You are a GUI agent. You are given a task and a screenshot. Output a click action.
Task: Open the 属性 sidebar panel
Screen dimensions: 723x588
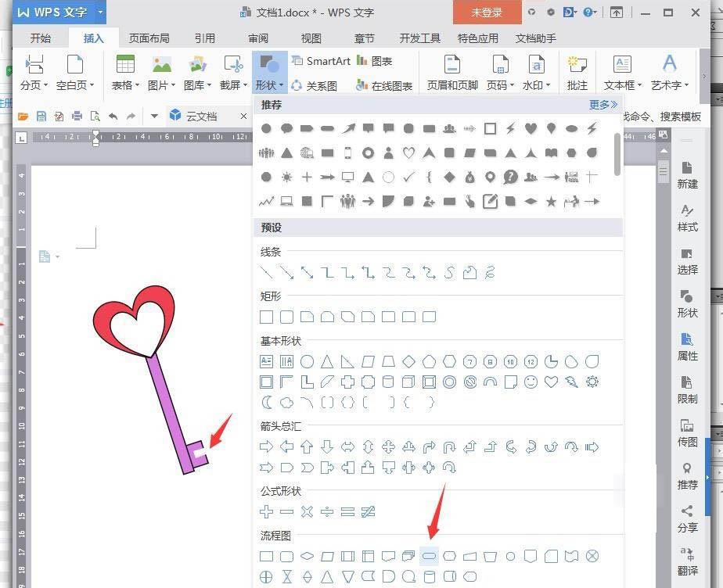(x=687, y=347)
